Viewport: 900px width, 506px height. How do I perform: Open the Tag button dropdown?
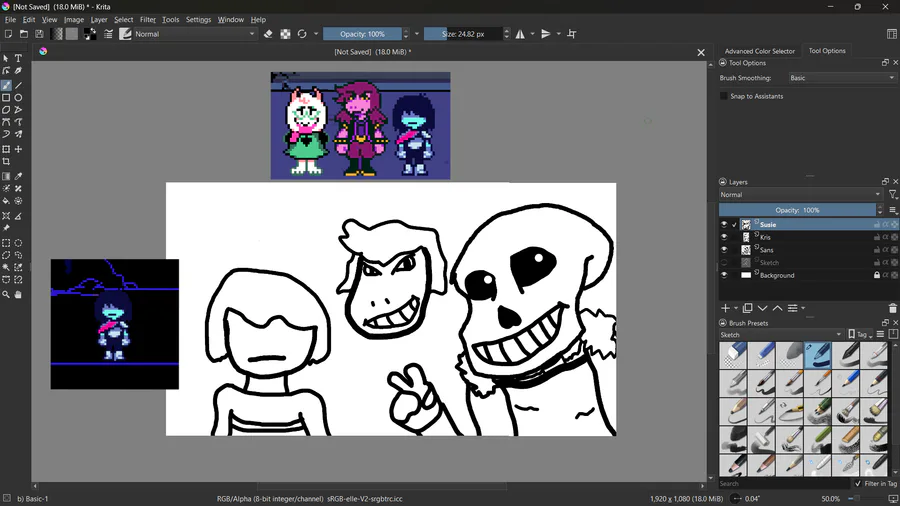click(x=860, y=334)
